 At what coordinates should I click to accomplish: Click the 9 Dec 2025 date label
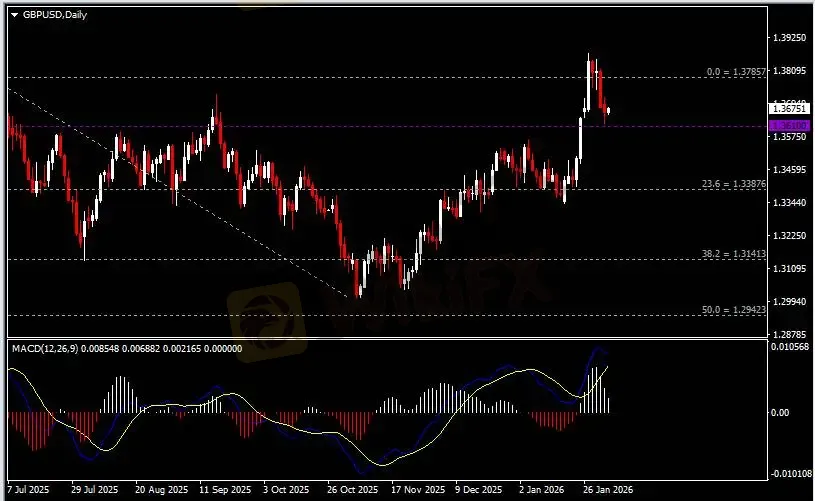pos(479,490)
